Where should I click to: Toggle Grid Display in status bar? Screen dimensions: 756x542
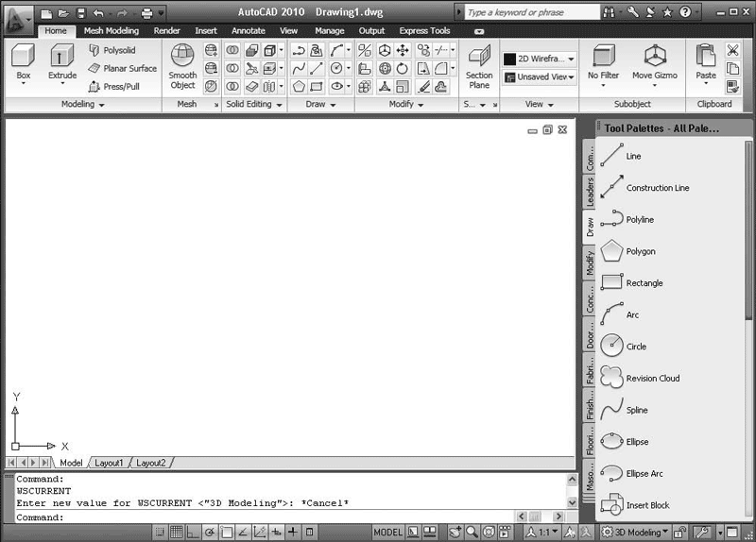pos(177,532)
